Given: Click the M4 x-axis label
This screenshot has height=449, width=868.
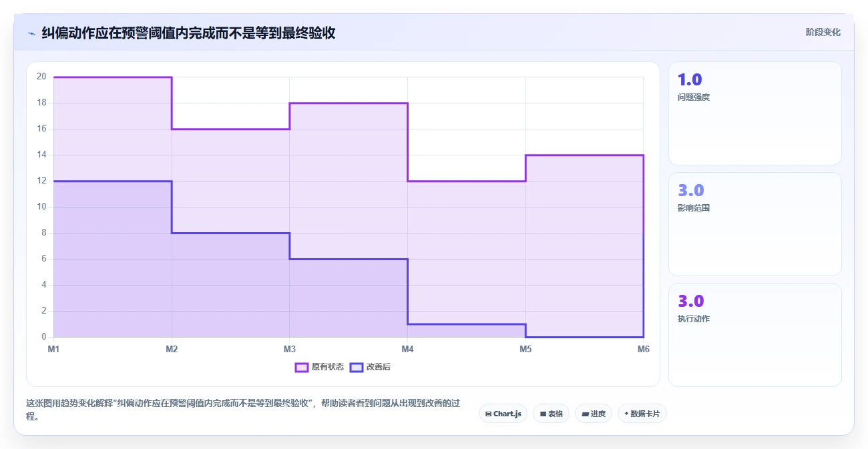Looking at the screenshot, I should (407, 349).
